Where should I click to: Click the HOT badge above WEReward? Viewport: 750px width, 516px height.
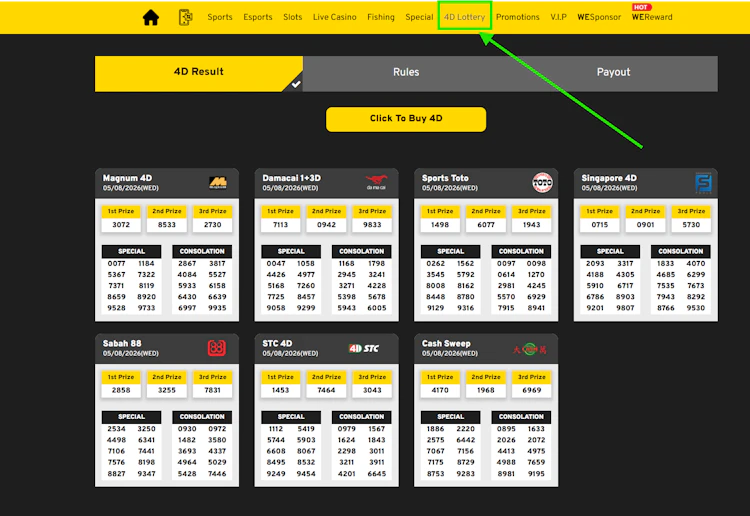641,7
